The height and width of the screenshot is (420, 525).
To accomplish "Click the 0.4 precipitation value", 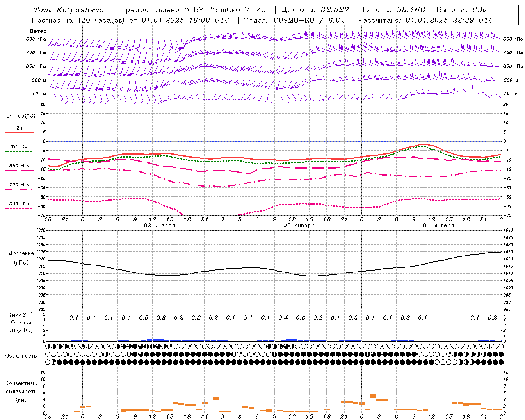I will click(x=283, y=318).
